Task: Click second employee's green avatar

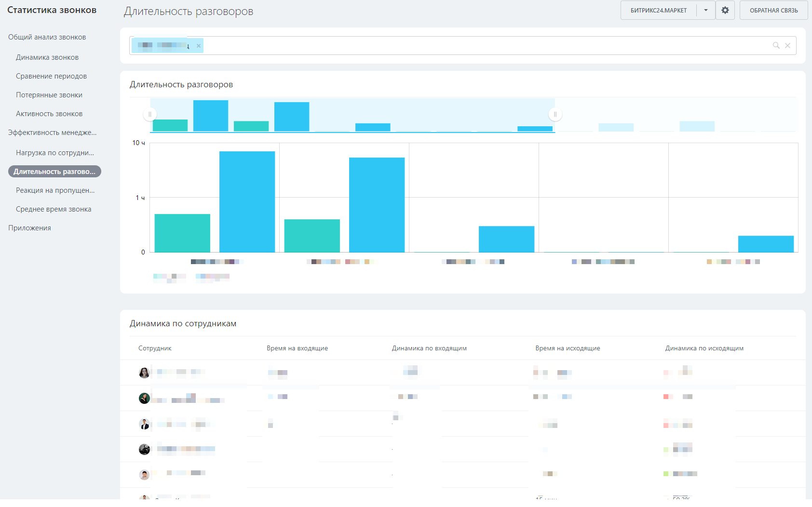Action: [x=144, y=398]
